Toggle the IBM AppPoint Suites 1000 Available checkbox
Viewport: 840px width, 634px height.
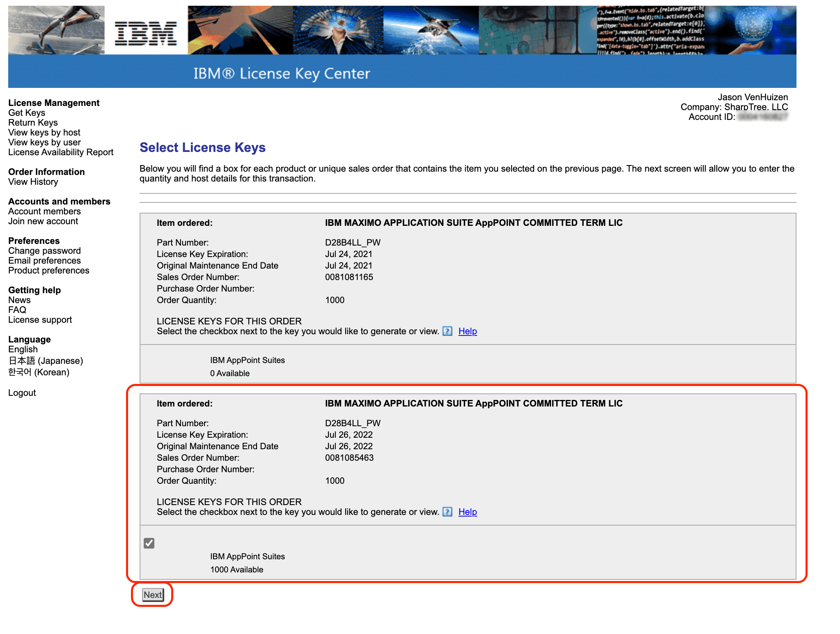pos(149,543)
